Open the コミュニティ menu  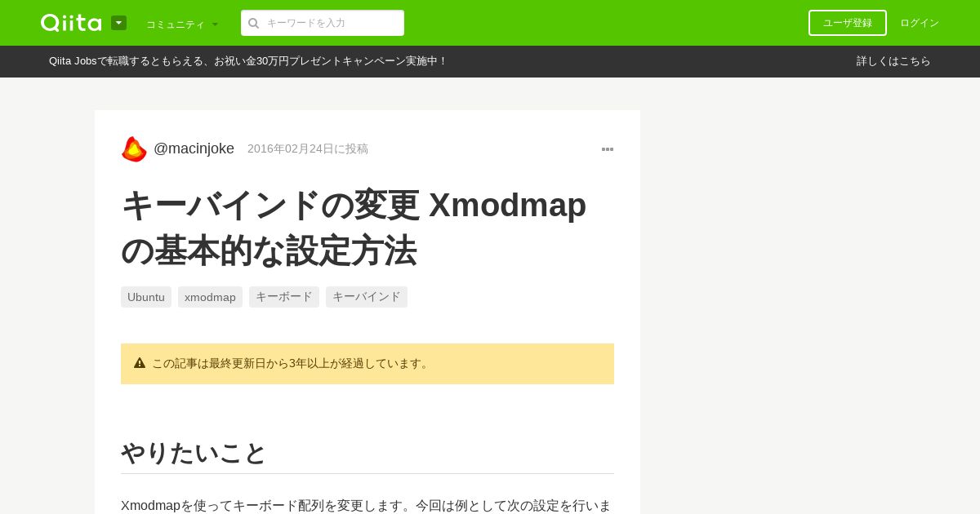coord(182,24)
